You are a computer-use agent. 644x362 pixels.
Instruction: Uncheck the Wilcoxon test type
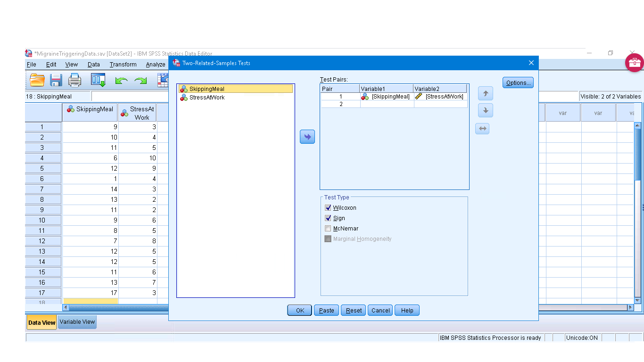pos(328,208)
